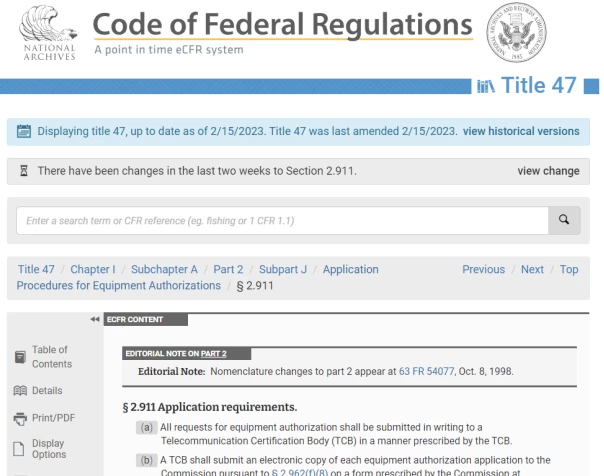Image resolution: width=604 pixels, height=476 pixels.
Task: Open view historical versions link
Action: tap(521, 131)
